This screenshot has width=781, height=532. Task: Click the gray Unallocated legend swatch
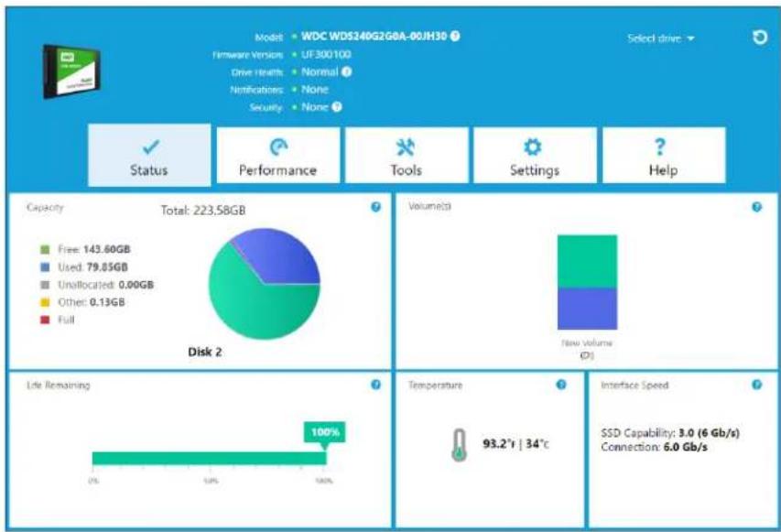(x=45, y=285)
